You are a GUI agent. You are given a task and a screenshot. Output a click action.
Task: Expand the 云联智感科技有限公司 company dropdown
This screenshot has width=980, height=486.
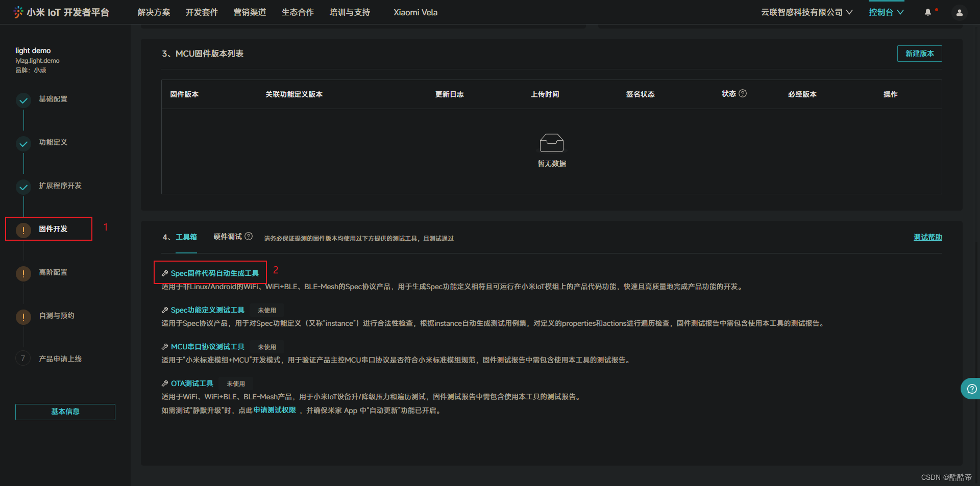tap(806, 12)
